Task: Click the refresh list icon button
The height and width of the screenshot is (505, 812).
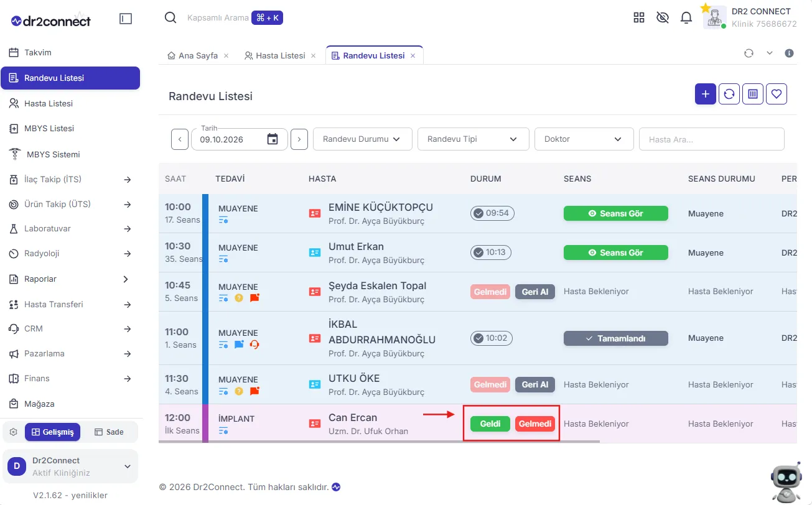Action: 729,94
